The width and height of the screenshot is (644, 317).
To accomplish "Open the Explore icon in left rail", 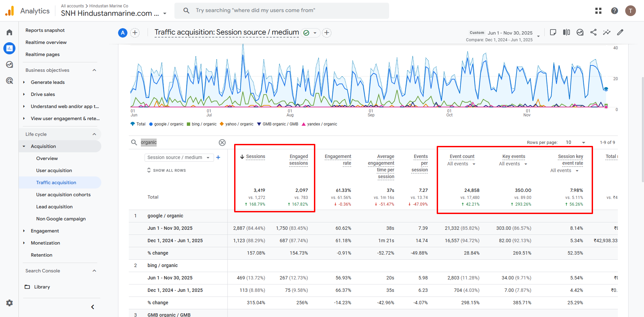I will click(9, 64).
